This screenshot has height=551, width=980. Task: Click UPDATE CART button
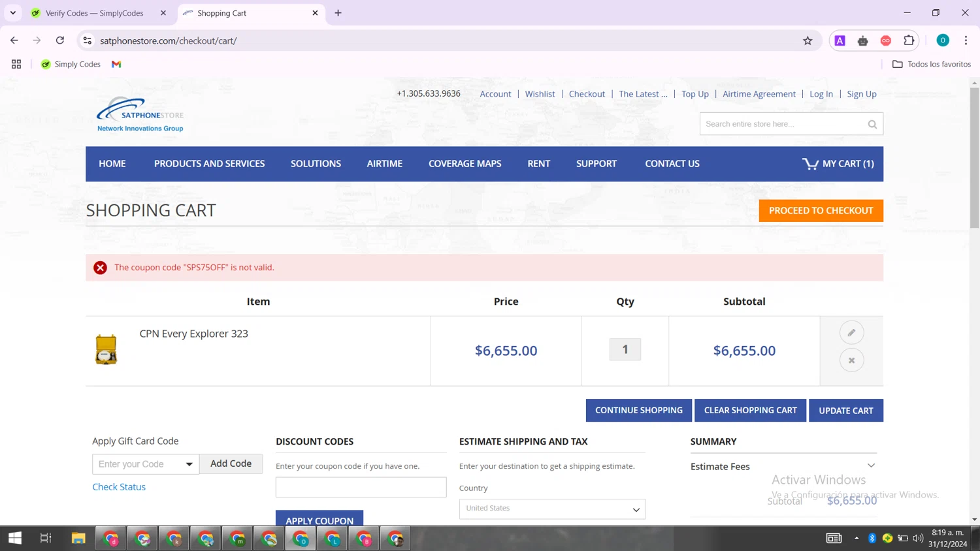click(846, 411)
